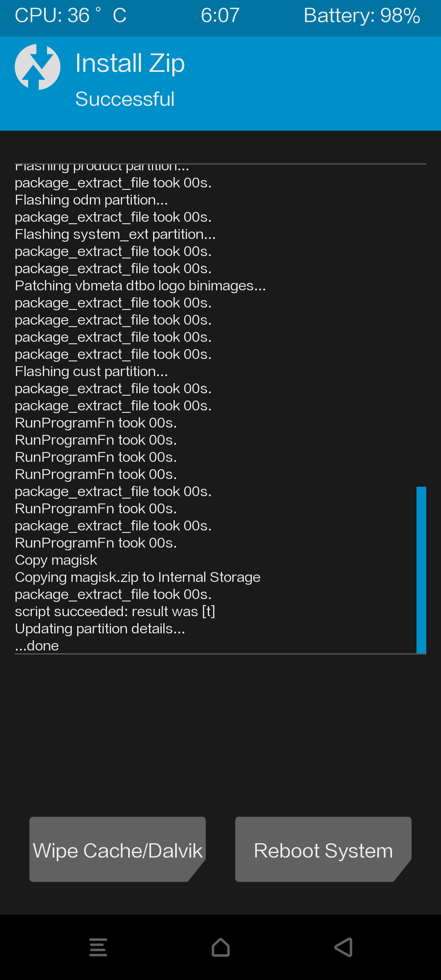
Task: Select the "Flashing system_ext partition..." log line
Action: pos(115,234)
